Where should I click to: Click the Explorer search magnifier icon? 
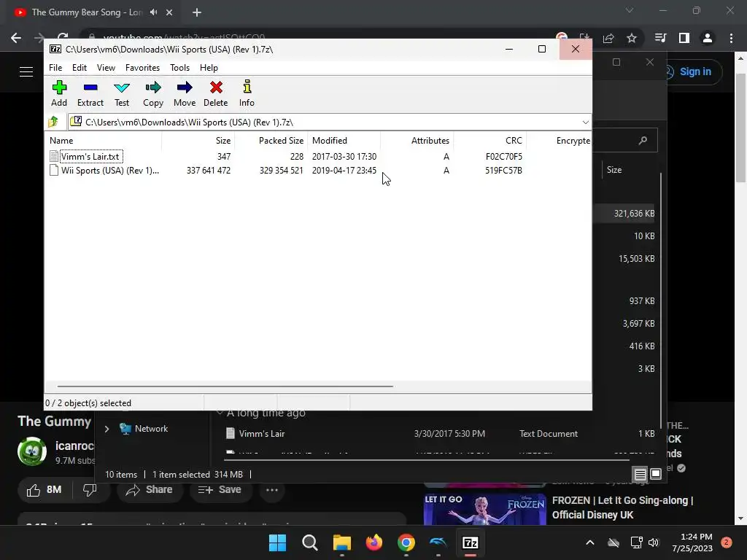[x=643, y=141]
